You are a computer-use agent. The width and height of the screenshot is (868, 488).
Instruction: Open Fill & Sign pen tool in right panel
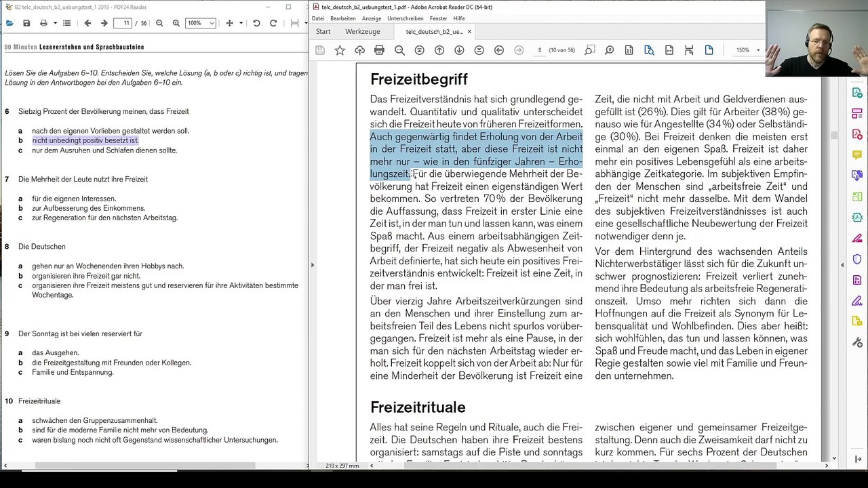[857, 301]
